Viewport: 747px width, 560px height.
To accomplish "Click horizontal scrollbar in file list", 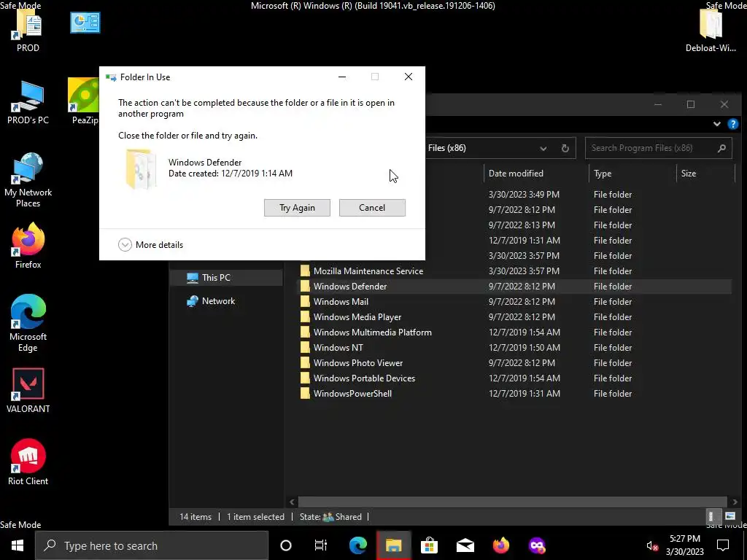I will click(x=513, y=502).
